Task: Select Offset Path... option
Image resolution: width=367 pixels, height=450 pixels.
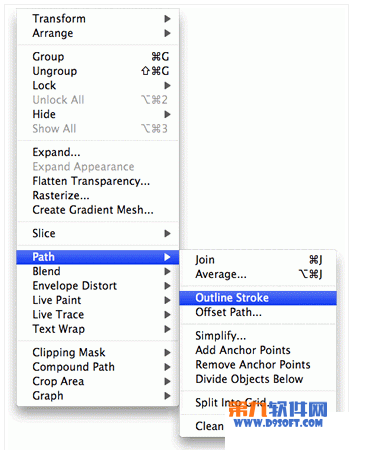Action: [258, 312]
